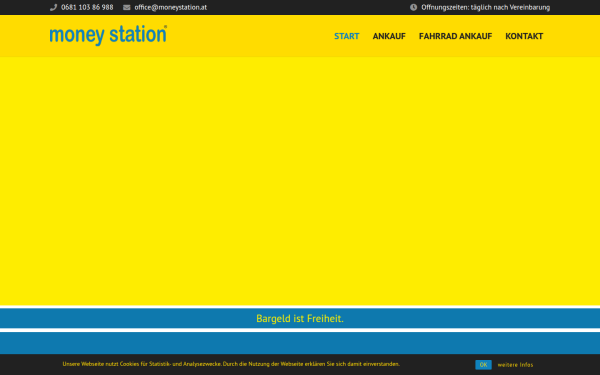Call phone number 0681 103 86 988
The image size is (600, 375).
[x=87, y=7]
